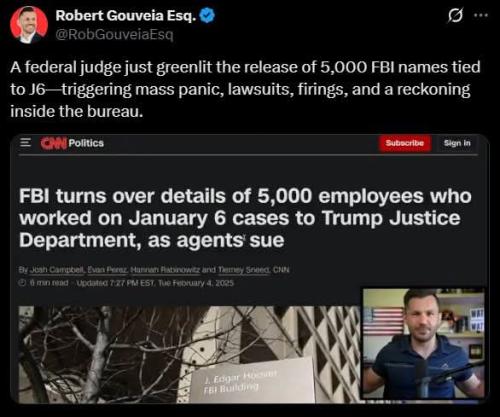
Task: Open the webcam inset of the presenter
Action: tap(423, 344)
